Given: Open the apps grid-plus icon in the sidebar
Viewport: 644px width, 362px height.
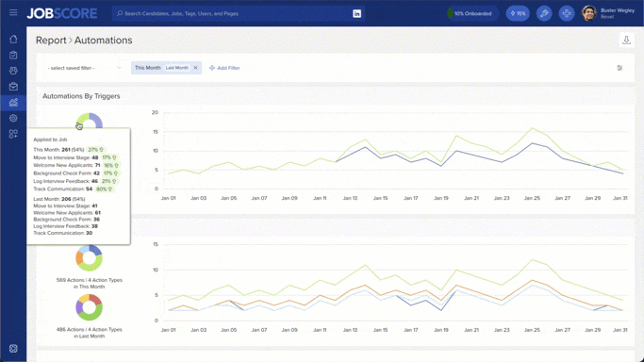Looking at the screenshot, I should pyautogui.click(x=13, y=134).
